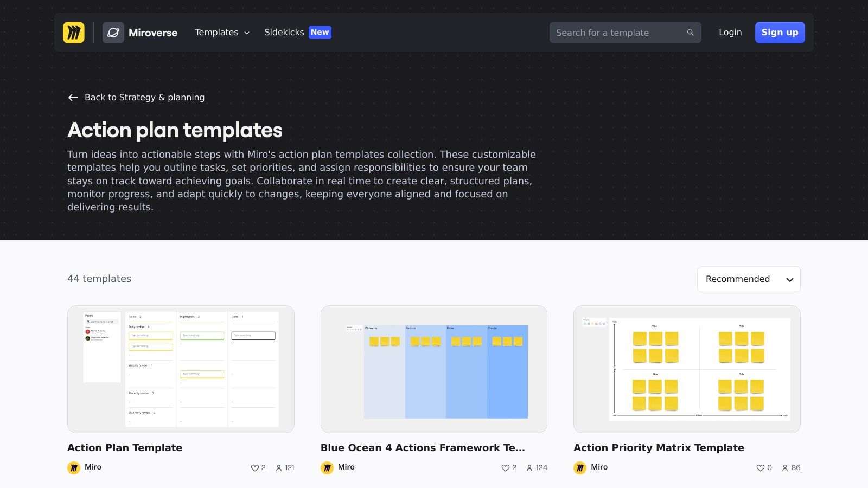Image resolution: width=868 pixels, height=488 pixels.
Task: Go back to Strategy & planning
Action: 144,98
